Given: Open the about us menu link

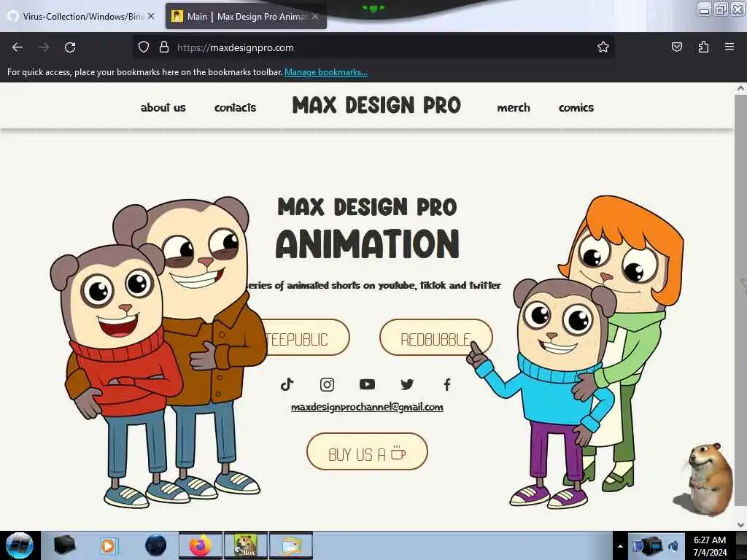Looking at the screenshot, I should coord(163,108).
